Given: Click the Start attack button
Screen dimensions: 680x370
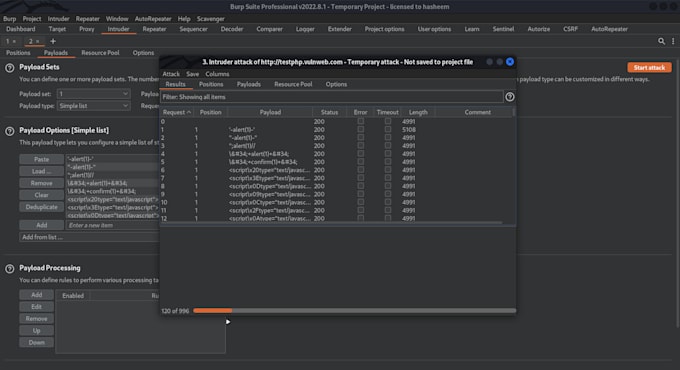Looking at the screenshot, I should coord(649,68).
